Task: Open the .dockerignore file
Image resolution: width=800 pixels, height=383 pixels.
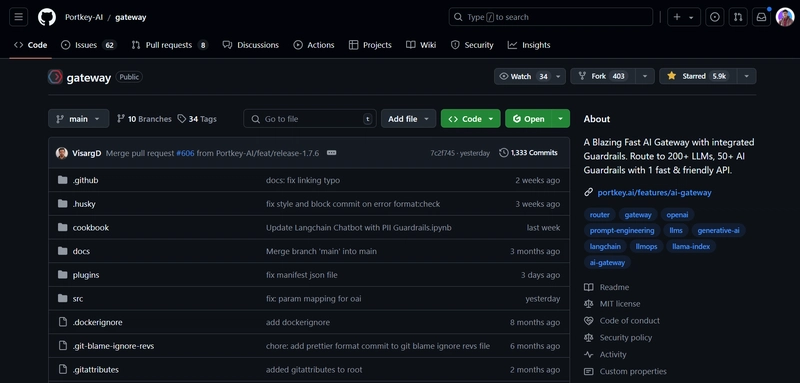Action: click(x=97, y=322)
